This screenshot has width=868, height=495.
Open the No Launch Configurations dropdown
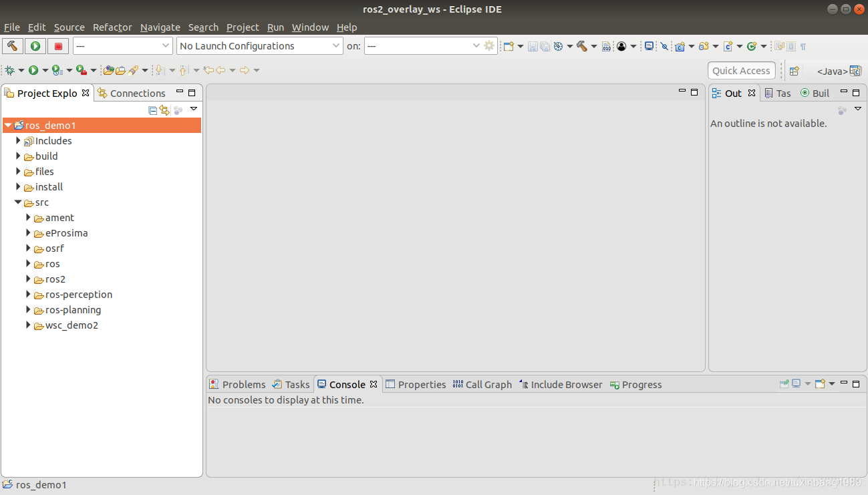tap(261, 45)
